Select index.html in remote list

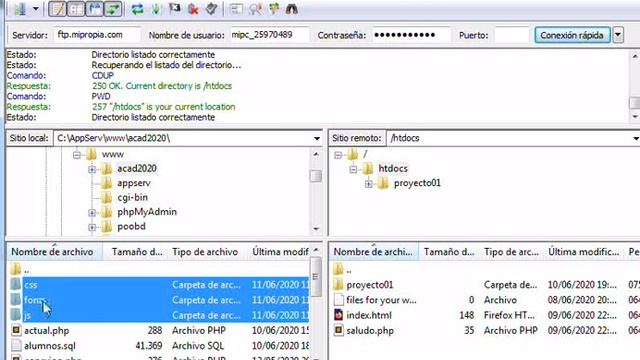485,316
